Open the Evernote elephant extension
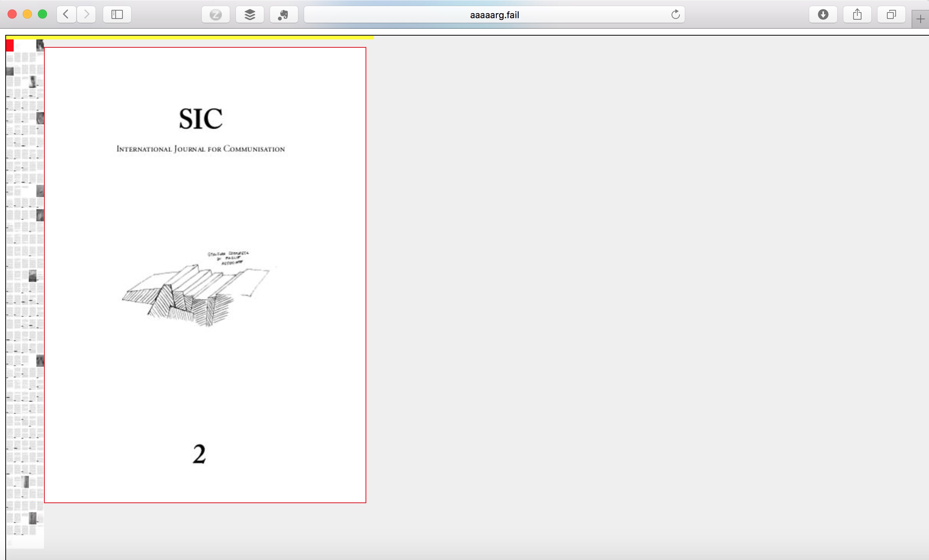929x560 pixels. pyautogui.click(x=283, y=15)
